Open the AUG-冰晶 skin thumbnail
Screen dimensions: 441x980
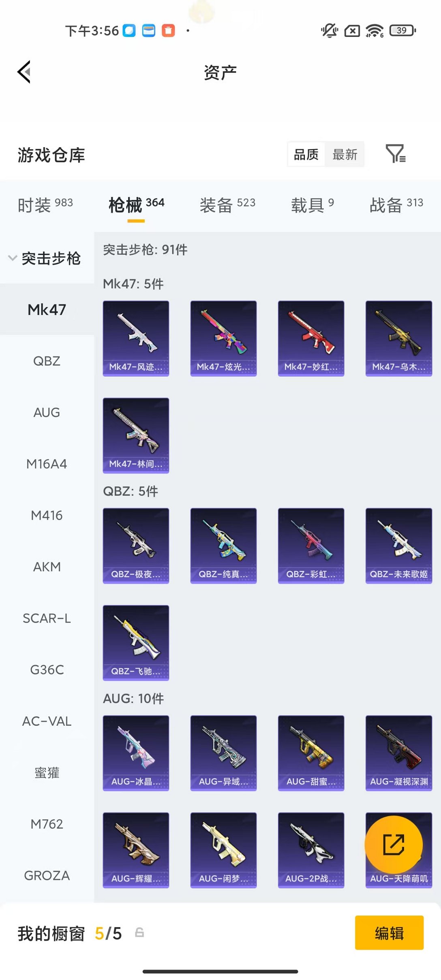click(x=136, y=753)
